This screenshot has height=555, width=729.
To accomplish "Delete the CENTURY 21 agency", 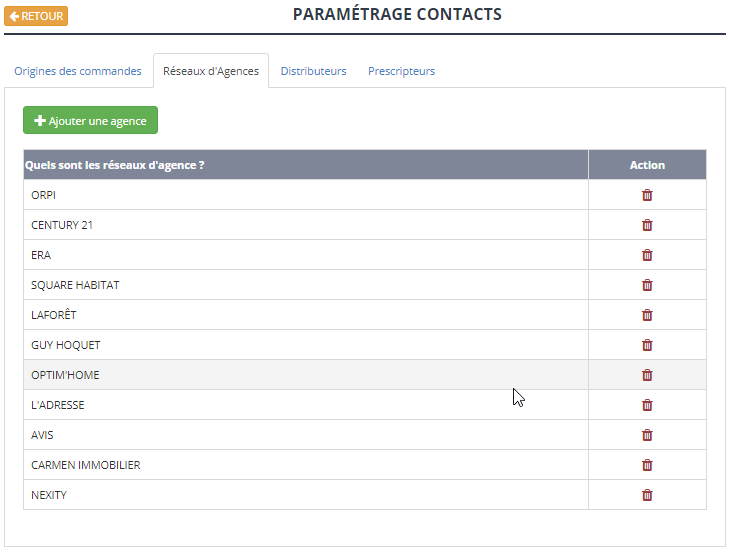I will 647,225.
